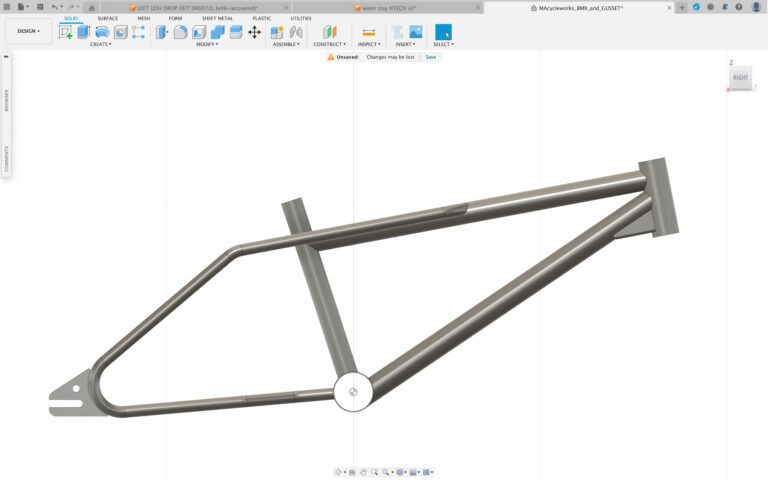Open the notifications bell icon
Image resolution: width=768 pixels, height=480 pixels.
coord(724,7)
